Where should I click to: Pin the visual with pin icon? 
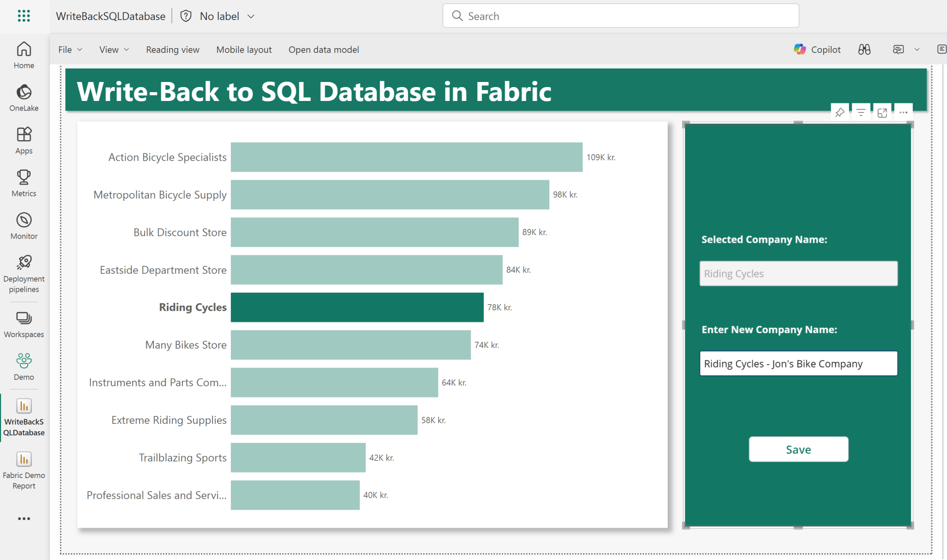coord(840,113)
